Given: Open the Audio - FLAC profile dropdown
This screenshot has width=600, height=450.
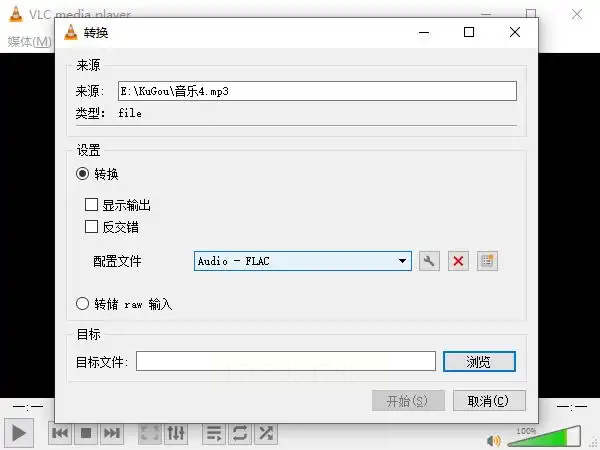Looking at the screenshot, I should (x=303, y=261).
